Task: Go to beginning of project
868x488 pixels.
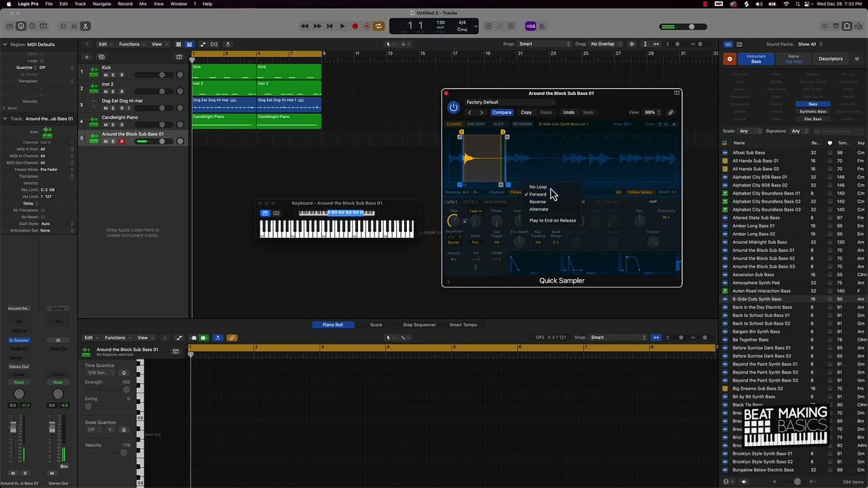Action: coord(330,26)
